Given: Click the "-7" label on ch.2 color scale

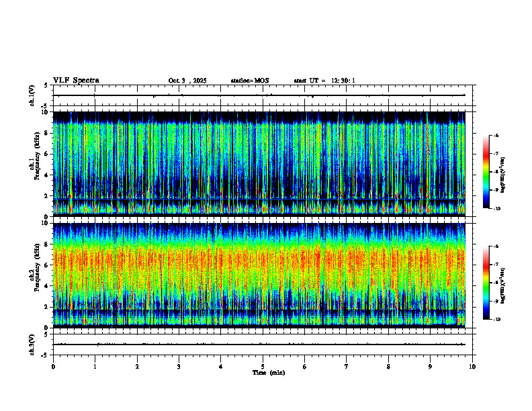Looking at the screenshot, I should tap(496, 265).
